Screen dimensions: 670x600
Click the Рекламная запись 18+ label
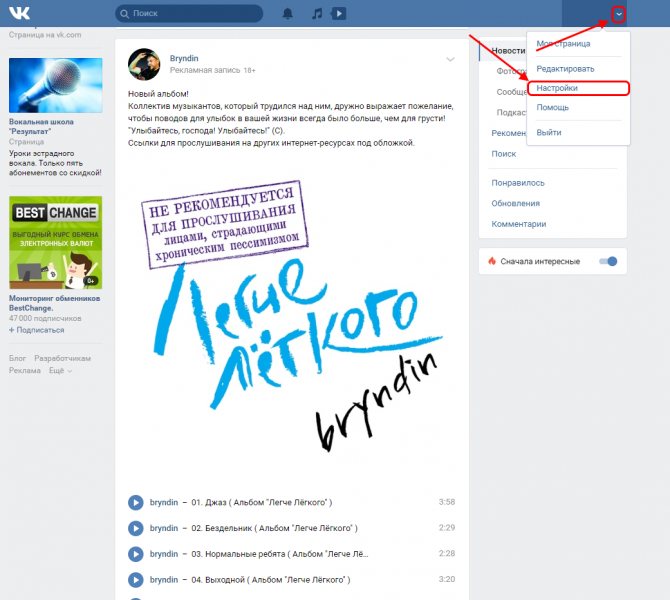coord(212,71)
